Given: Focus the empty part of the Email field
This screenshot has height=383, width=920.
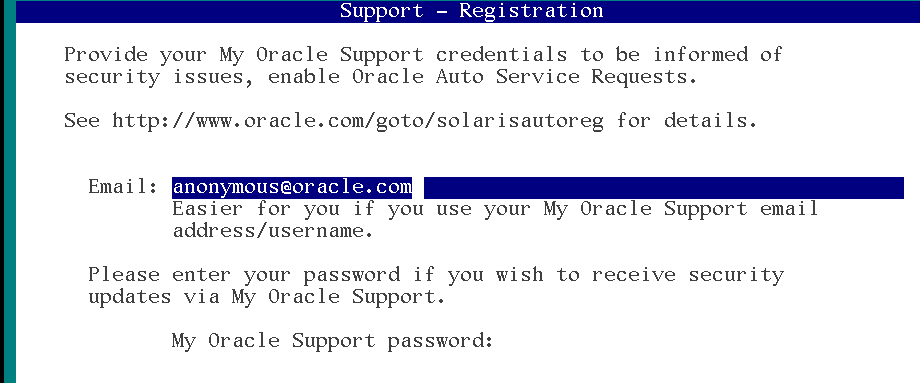Looking at the screenshot, I should coord(663,188).
